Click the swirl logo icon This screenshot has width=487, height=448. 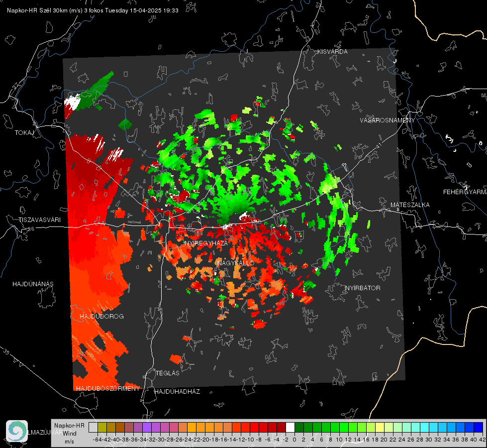click(17, 431)
